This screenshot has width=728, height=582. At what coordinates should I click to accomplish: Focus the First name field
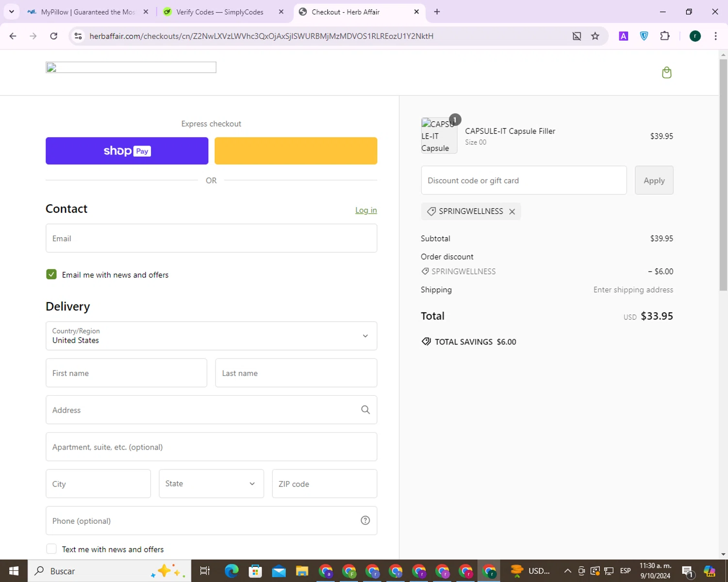(x=126, y=373)
